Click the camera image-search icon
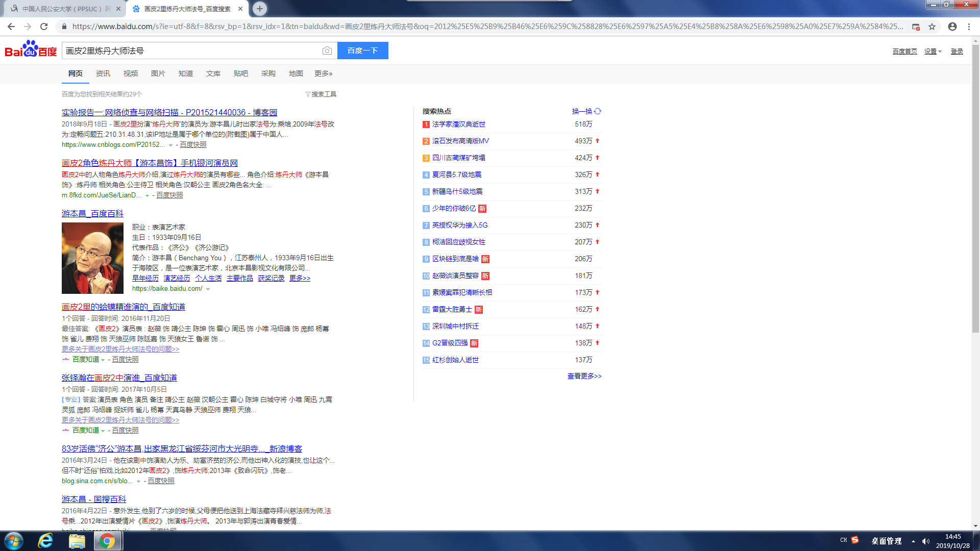Image resolution: width=980 pixels, height=551 pixels. pos(327,51)
